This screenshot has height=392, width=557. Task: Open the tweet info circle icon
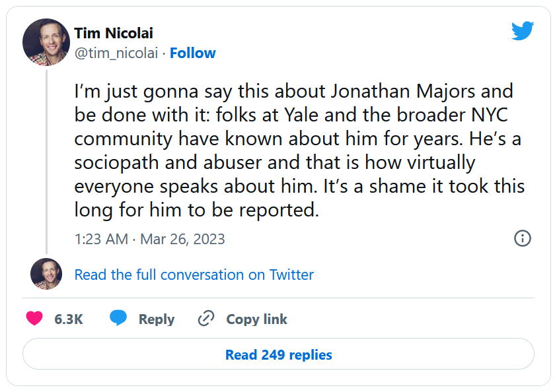coord(522,238)
